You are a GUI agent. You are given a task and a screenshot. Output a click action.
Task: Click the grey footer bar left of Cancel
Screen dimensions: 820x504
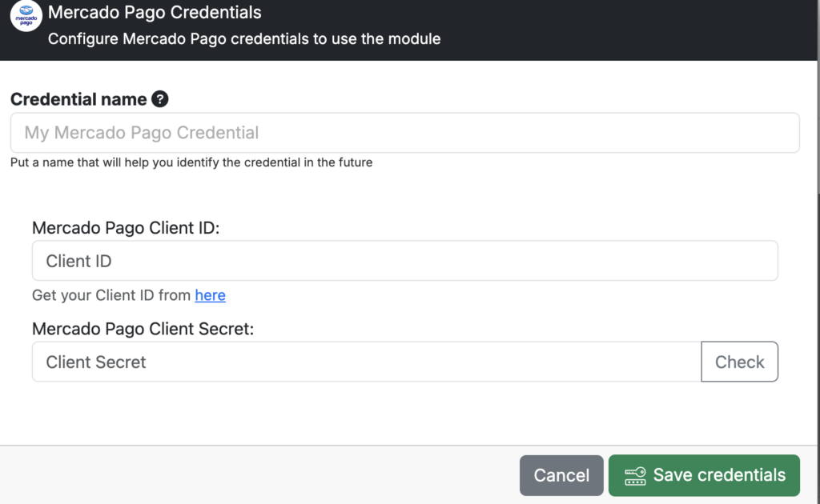tap(256, 475)
